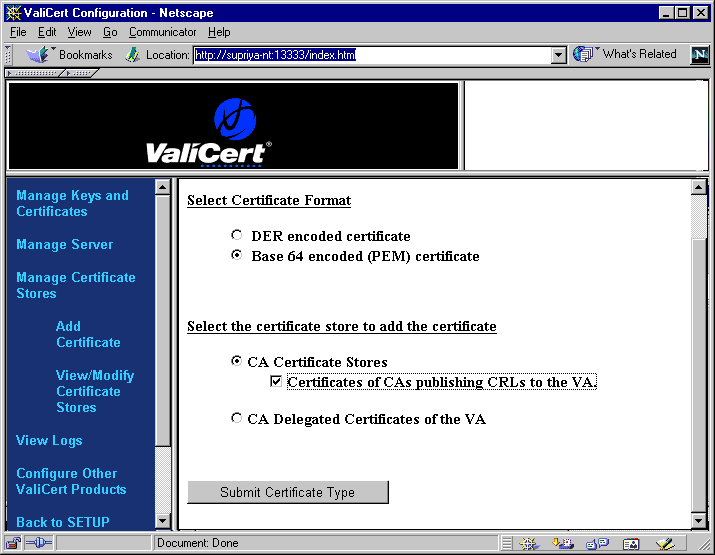
Task: Open the Edit menu
Action: pos(47,32)
